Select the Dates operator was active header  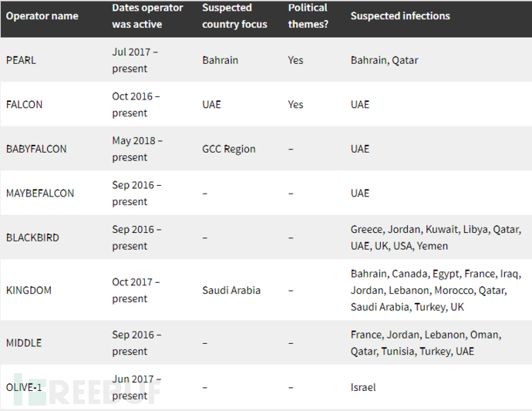[147, 16]
